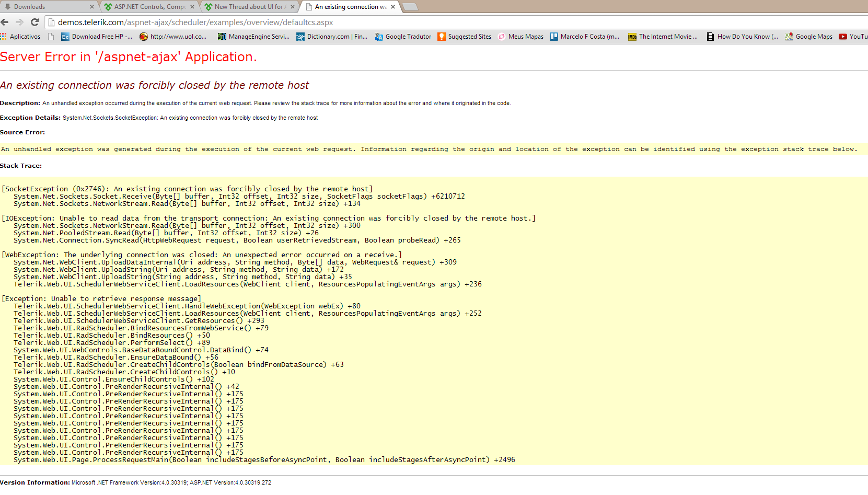
Task: Open the Google Maps bookmark
Action: pyautogui.click(x=808, y=37)
